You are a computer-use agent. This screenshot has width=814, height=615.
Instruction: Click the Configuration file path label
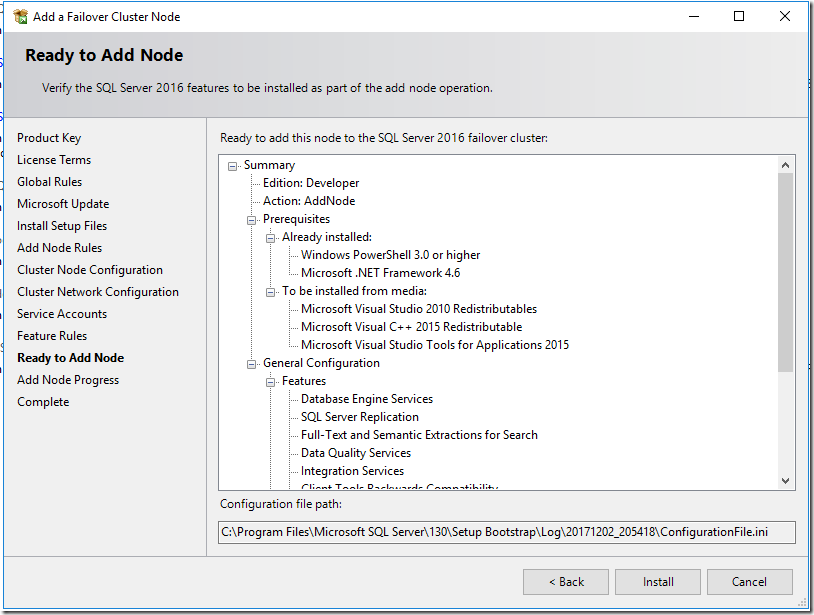(x=281, y=504)
